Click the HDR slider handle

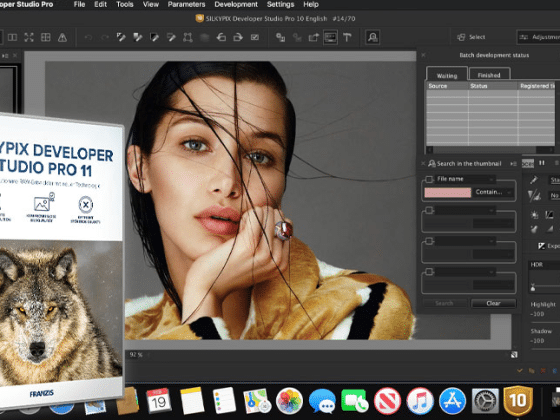532,287
